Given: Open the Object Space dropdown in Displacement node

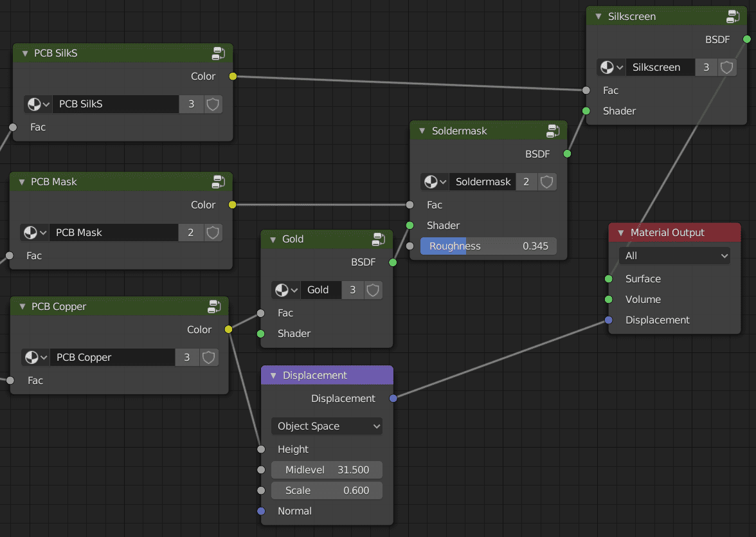Looking at the screenshot, I should (x=327, y=426).
